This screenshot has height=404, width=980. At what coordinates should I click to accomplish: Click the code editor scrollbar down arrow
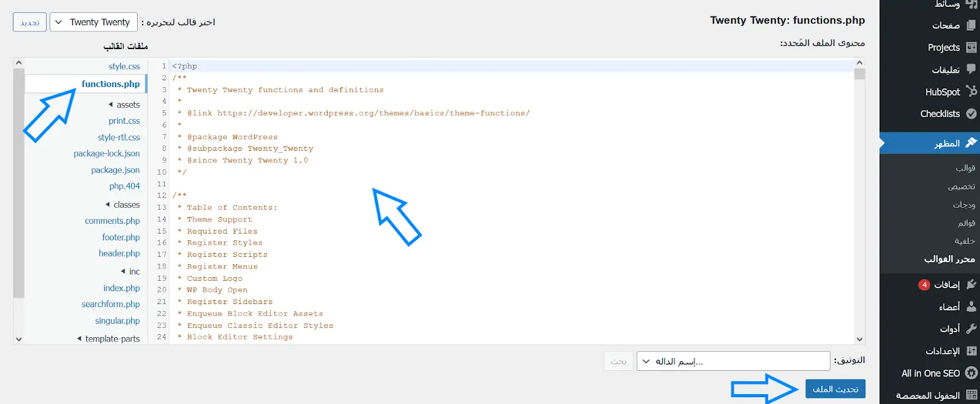coord(859,339)
